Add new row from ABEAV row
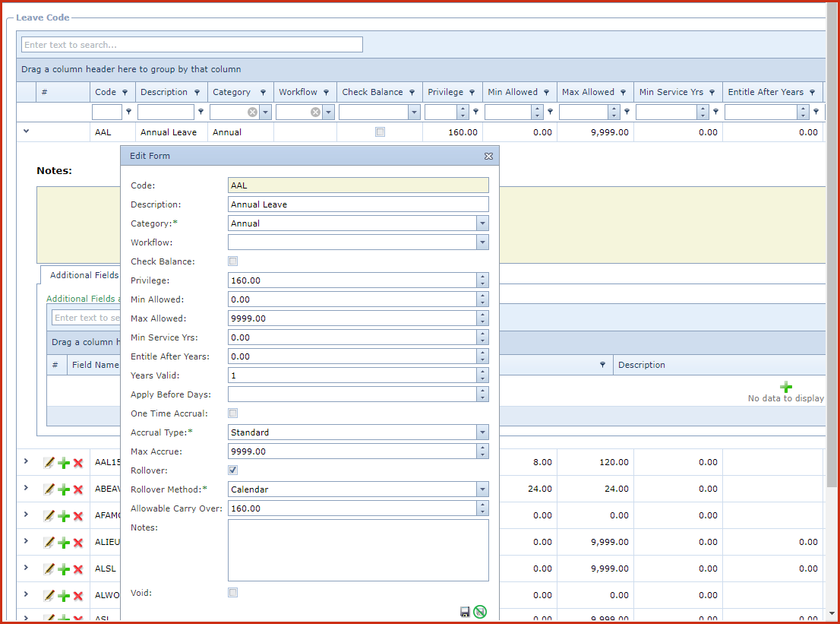 click(x=64, y=489)
